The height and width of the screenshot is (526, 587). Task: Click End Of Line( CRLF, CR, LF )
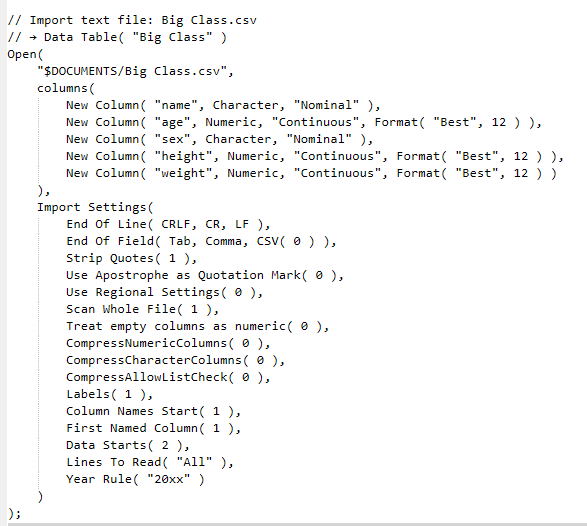coord(168,224)
